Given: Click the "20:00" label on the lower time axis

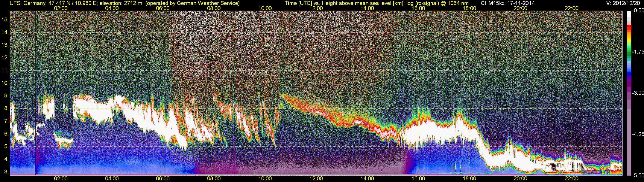Looking at the screenshot, I should [x=521, y=179].
